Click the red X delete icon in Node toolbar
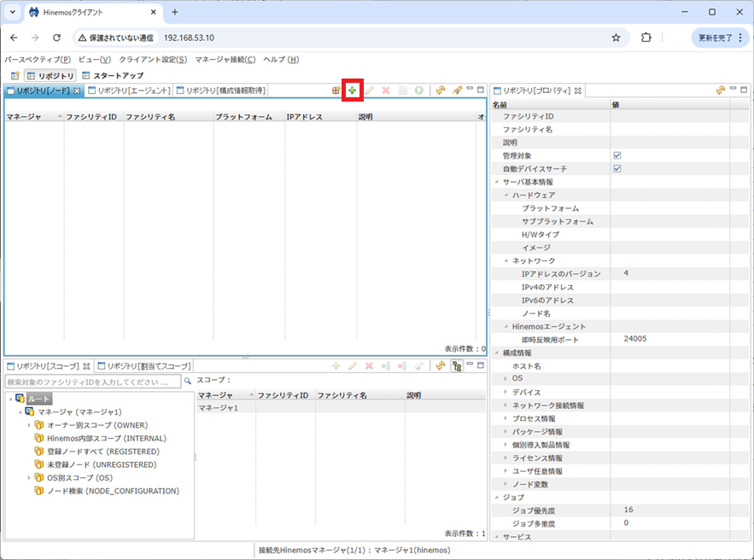754x560 pixels. (x=386, y=90)
